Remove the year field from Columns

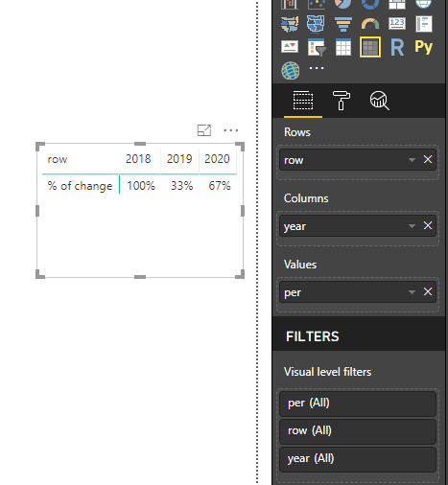tap(428, 225)
